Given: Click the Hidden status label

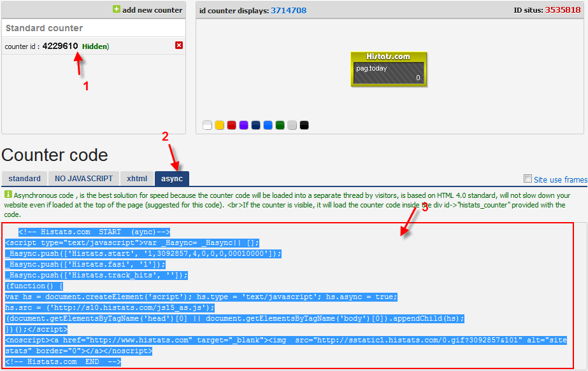Looking at the screenshot, I should click(96, 46).
